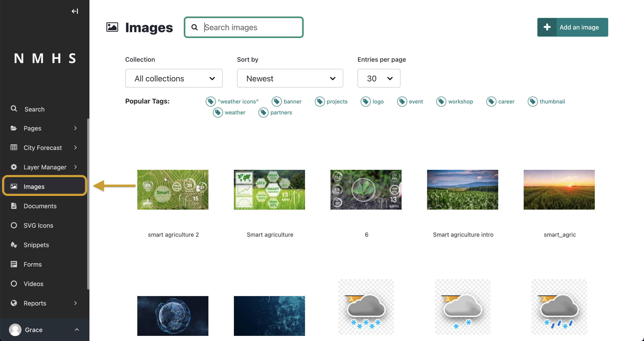Select the Smart agriculture intro thumbnail
The width and height of the screenshot is (644, 341).
tap(463, 189)
